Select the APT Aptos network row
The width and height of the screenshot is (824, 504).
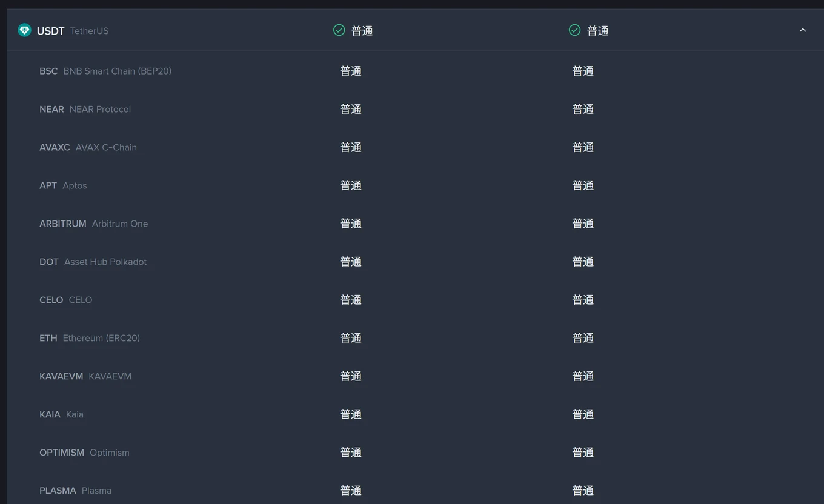(415, 185)
